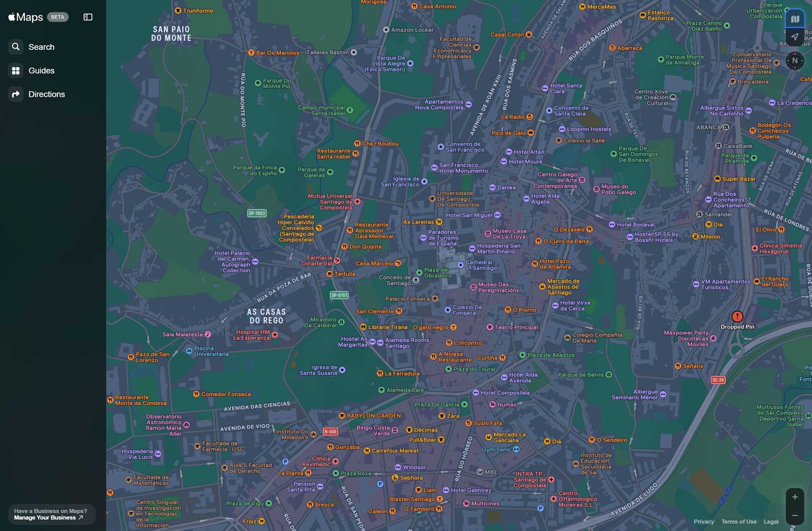Screen dimensions: 812x531
Task: Click the Search magnifier icon
Action: tap(16, 47)
